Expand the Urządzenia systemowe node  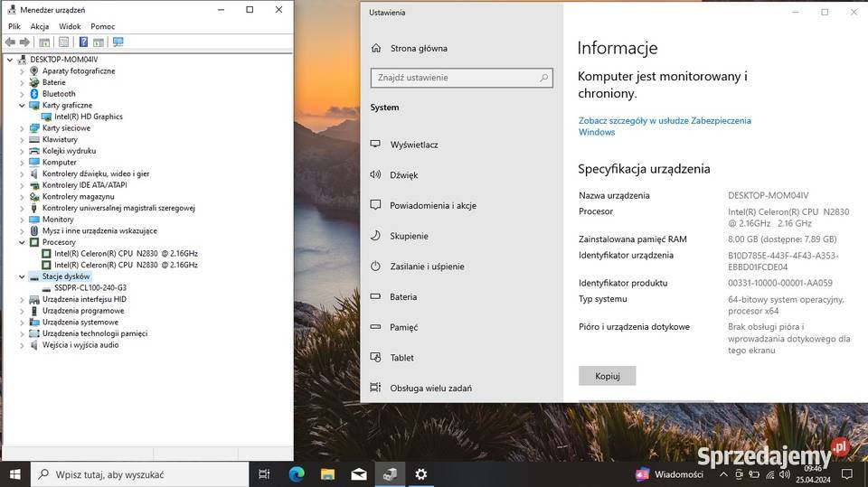click(x=22, y=322)
